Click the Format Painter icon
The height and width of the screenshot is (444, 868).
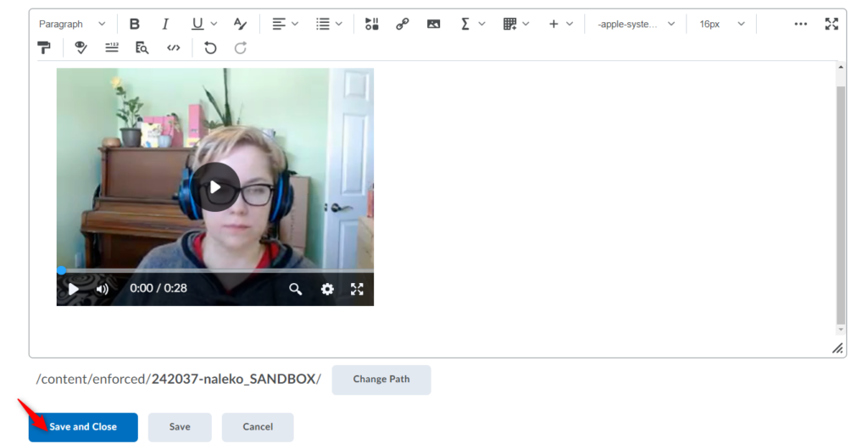[44, 48]
